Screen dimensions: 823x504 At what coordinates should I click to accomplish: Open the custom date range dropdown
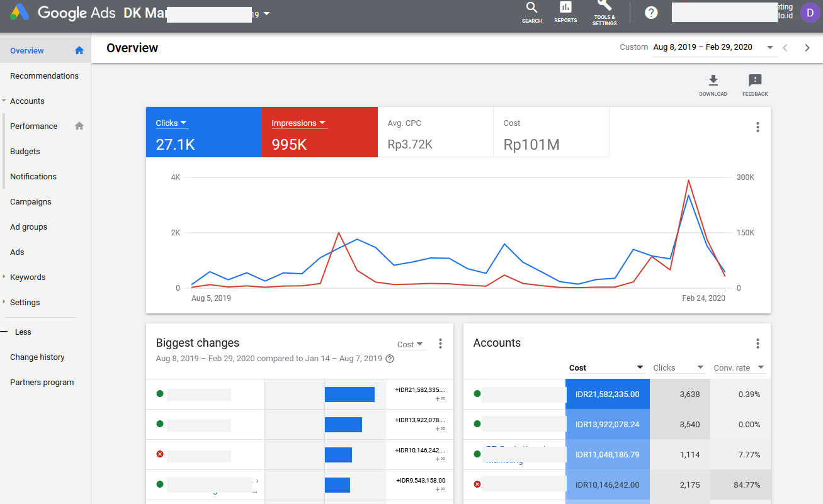(769, 48)
